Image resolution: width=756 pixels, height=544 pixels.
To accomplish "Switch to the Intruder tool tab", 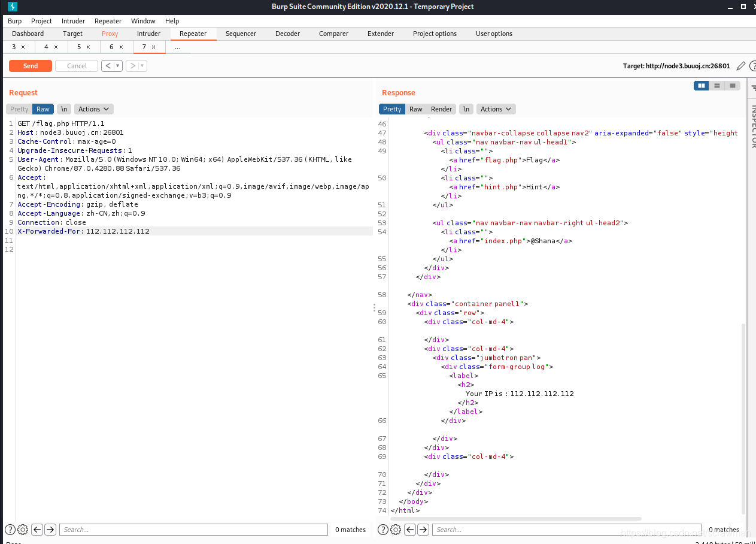I will coord(148,34).
